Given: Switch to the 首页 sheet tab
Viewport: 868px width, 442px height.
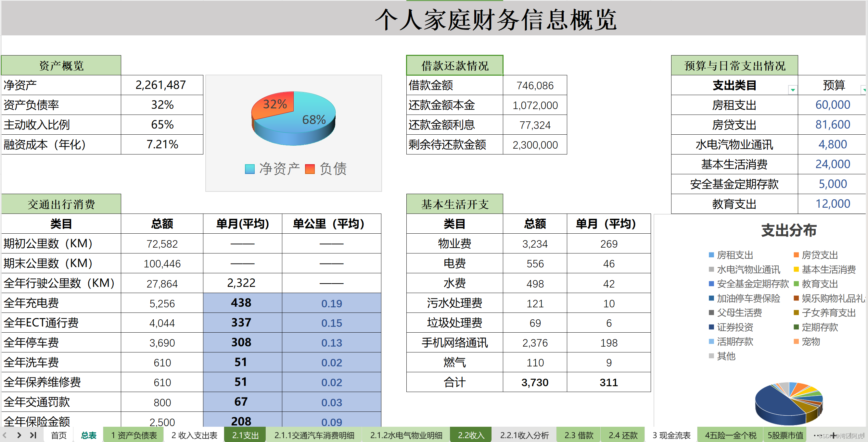Looking at the screenshot, I should coord(58,435).
